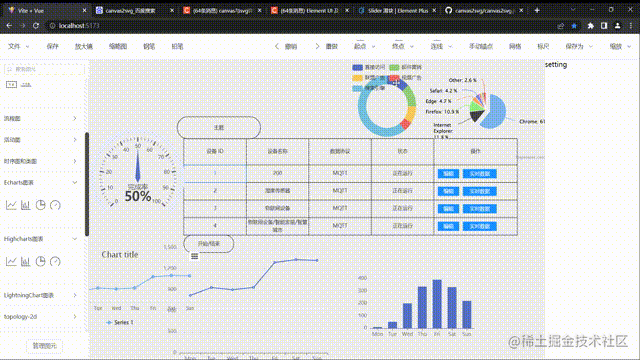Switch to the Vite + Vue browser tab
This screenshot has height=360, width=640.
(x=47, y=10)
